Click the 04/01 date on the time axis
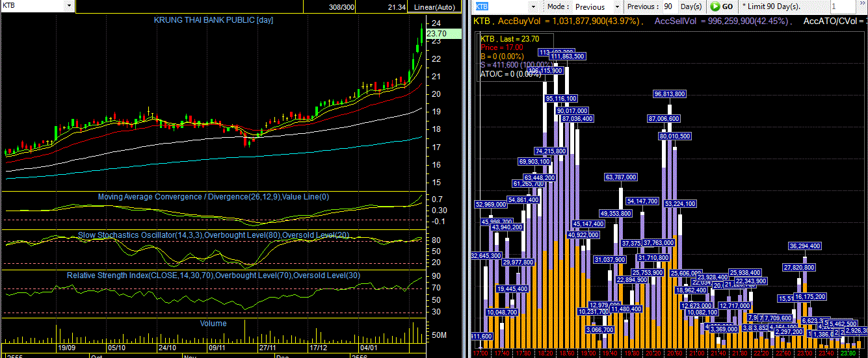868x358 pixels. tap(369, 348)
